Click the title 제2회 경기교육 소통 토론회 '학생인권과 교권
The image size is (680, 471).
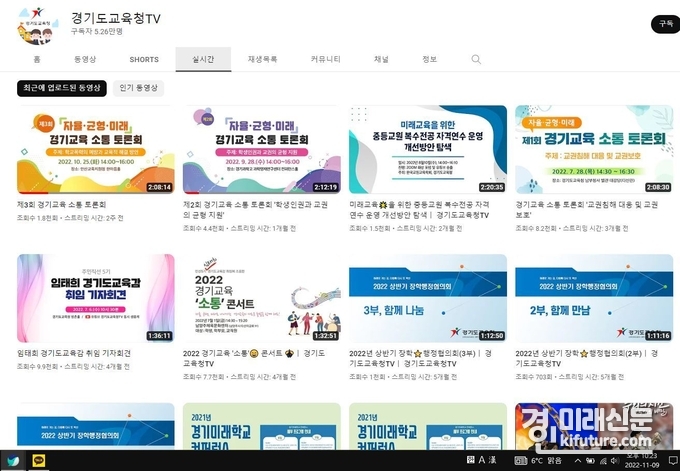255,210
